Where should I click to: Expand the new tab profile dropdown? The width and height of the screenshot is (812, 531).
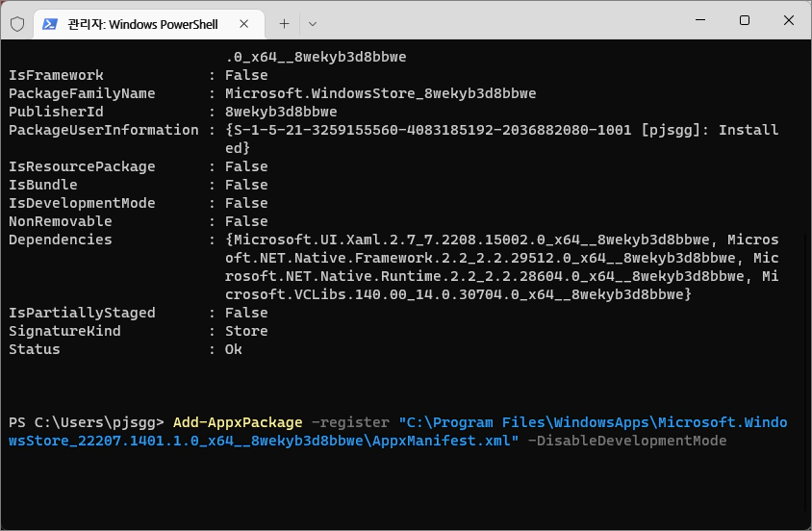coord(313,24)
